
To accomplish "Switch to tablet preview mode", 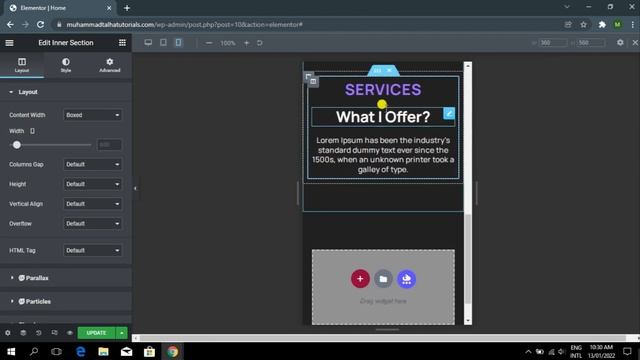I will tap(163, 42).
